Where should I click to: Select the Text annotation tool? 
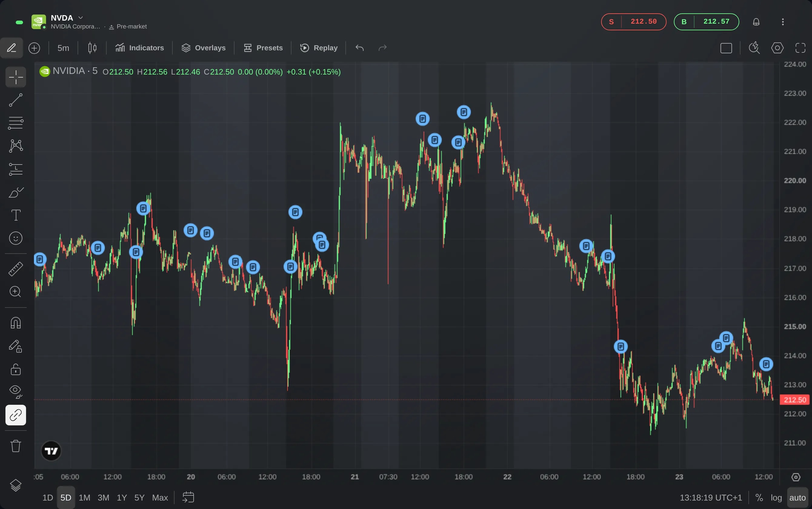click(x=15, y=215)
